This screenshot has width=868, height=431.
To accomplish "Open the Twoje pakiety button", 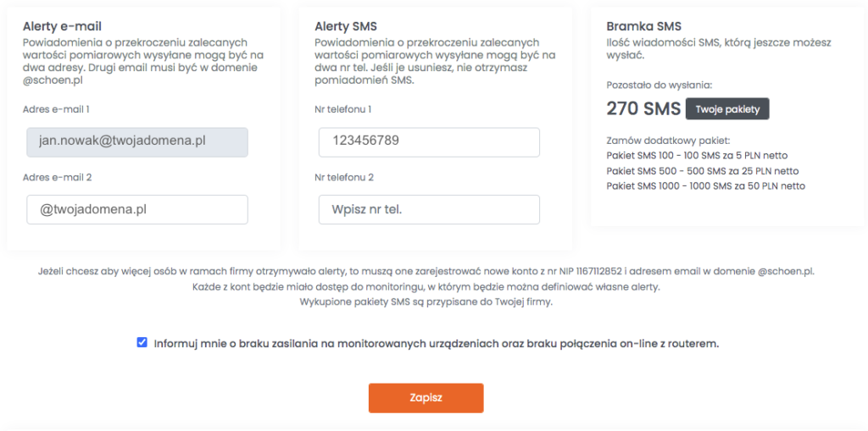I will [727, 109].
